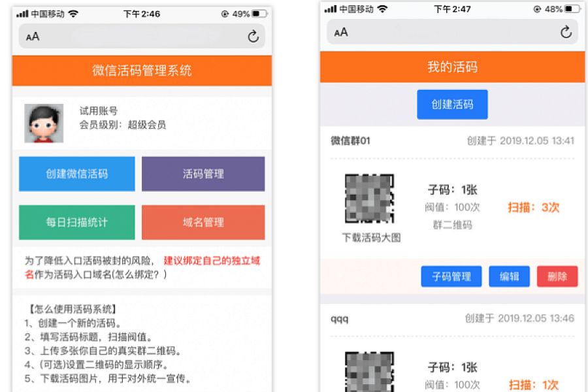Image resolution: width=588 pixels, height=392 pixels.
Task: Click the 试用账号 account name
Action: (x=99, y=110)
